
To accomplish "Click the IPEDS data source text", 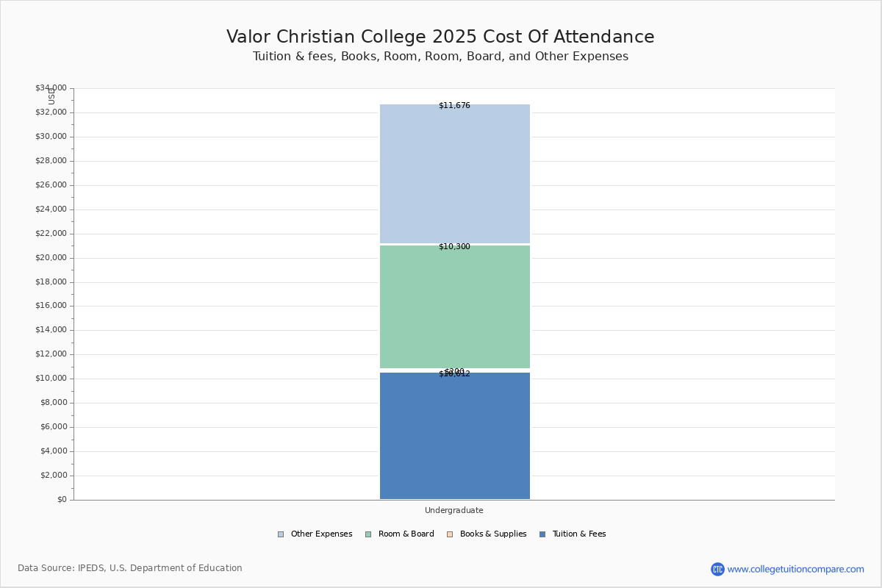I will pos(130,568).
